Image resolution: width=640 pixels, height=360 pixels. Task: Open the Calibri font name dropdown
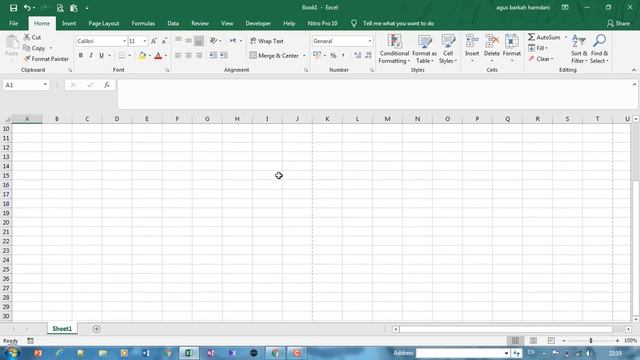[x=124, y=41]
